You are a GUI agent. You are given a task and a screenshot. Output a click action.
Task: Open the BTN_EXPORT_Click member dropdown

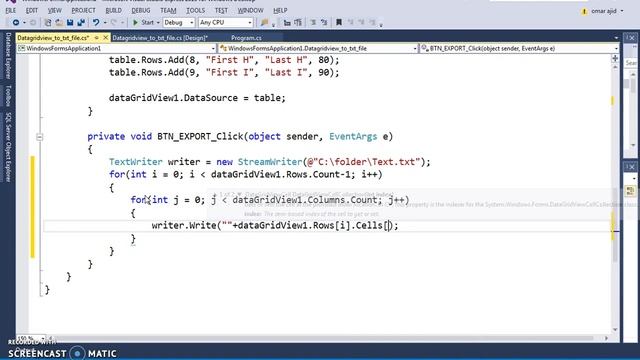[x=520, y=49]
